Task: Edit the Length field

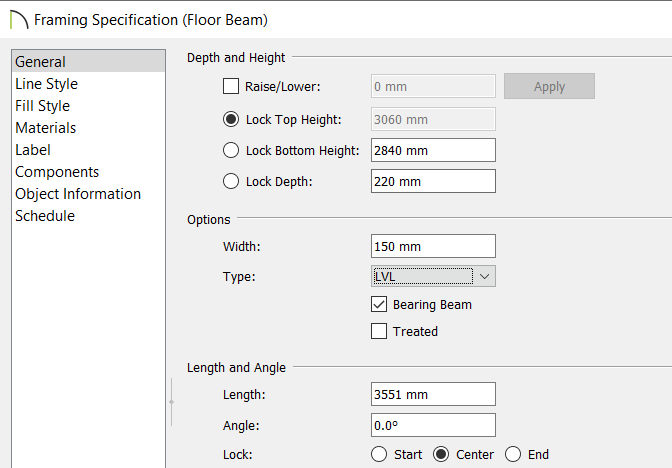Action: (433, 394)
